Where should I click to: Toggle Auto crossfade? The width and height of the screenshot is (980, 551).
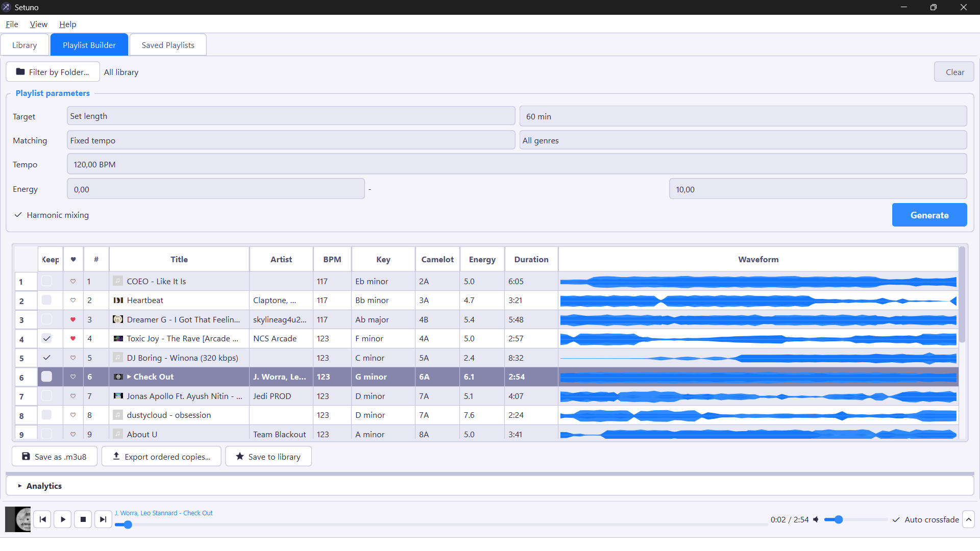click(925, 519)
